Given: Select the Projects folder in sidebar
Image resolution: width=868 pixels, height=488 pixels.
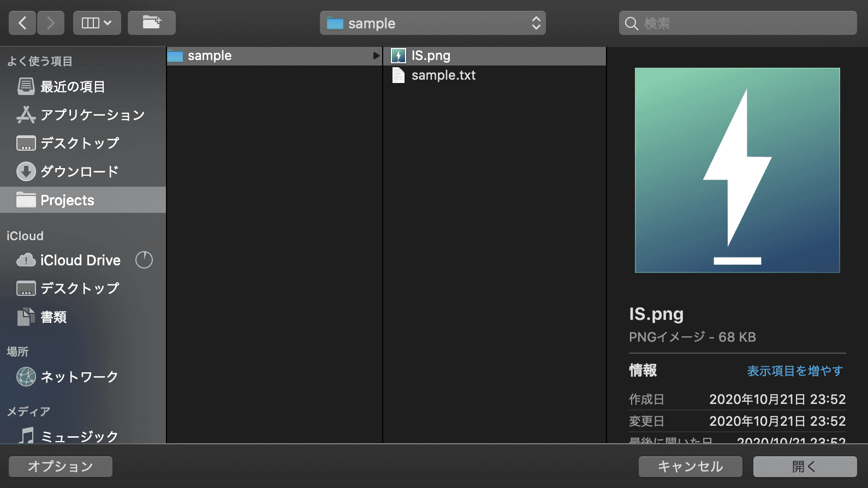Looking at the screenshot, I should point(67,200).
